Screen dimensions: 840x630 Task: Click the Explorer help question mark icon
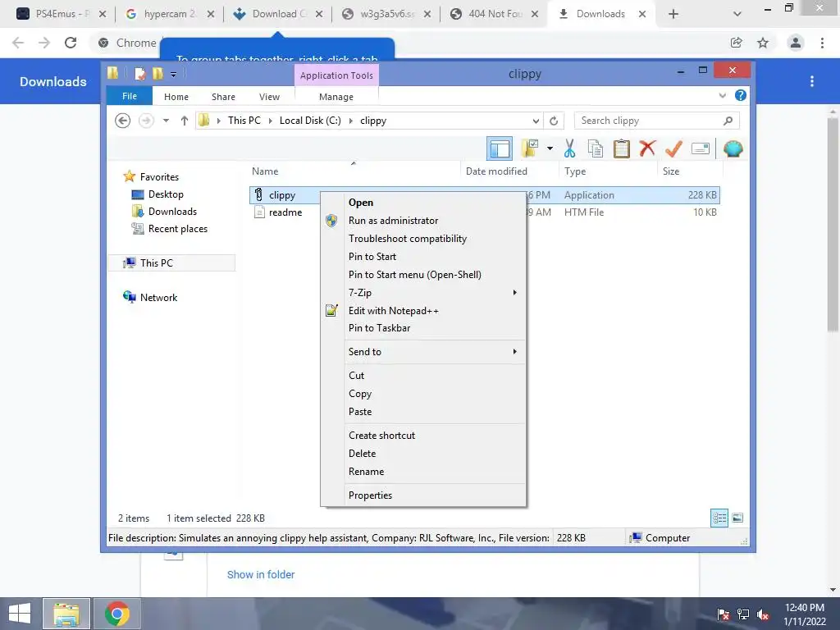pyautogui.click(x=741, y=95)
